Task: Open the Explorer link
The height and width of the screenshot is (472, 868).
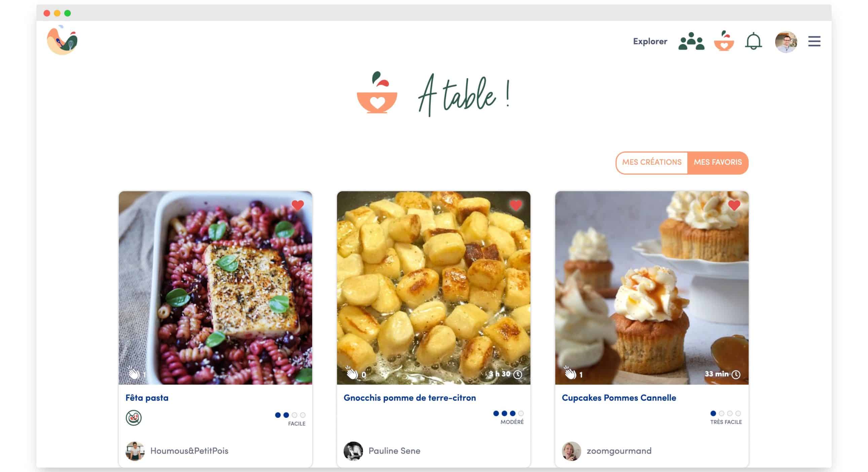Action: click(x=650, y=41)
